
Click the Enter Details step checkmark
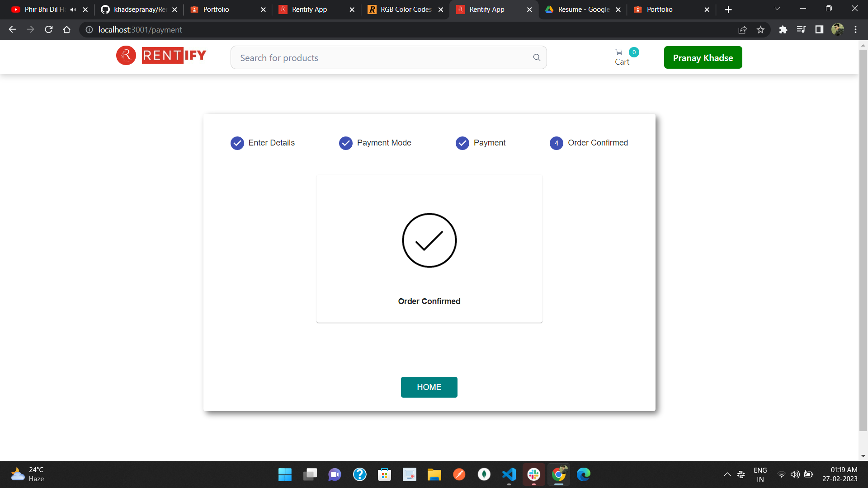[237, 143]
